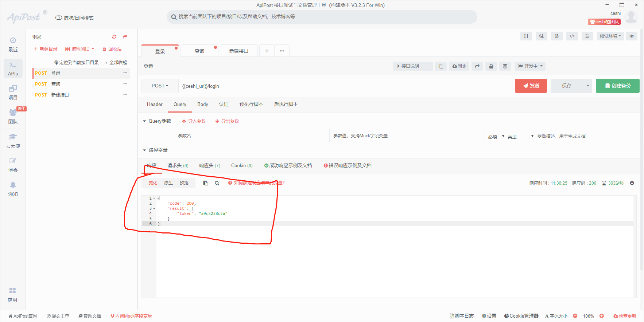Switch to the 新建接口 tab

tap(238, 51)
